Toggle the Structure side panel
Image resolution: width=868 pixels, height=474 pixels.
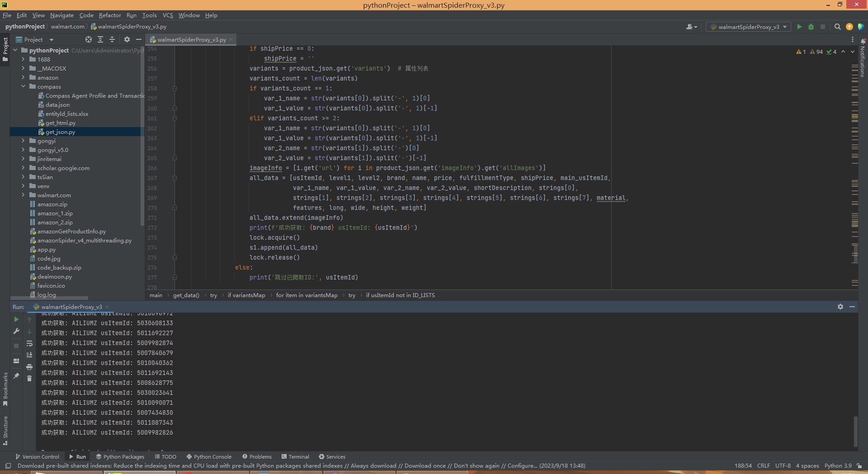click(x=5, y=430)
